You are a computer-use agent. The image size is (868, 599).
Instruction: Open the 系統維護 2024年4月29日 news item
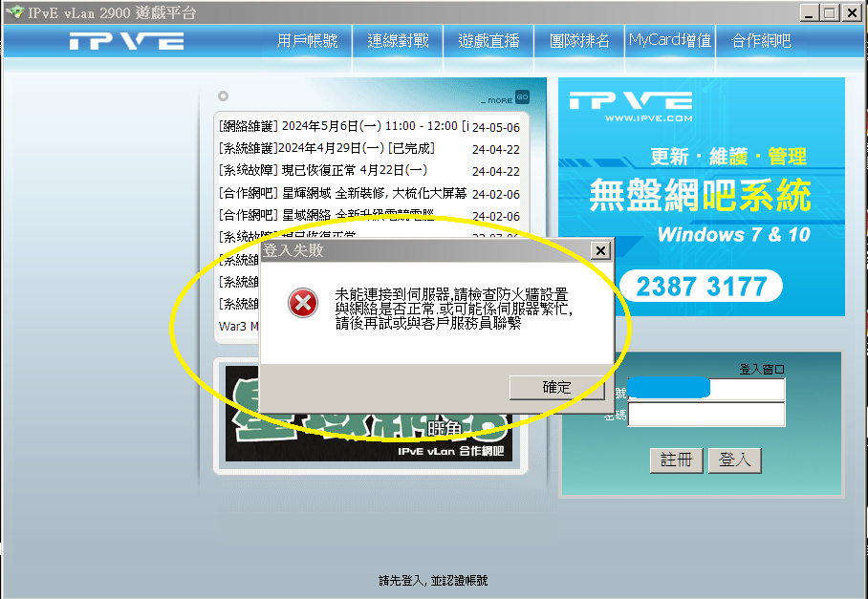(x=327, y=148)
